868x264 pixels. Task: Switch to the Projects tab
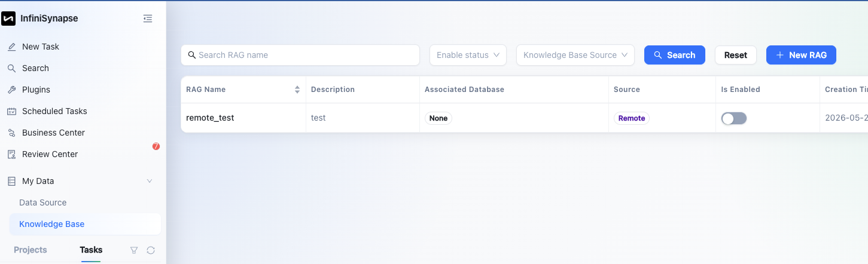pyautogui.click(x=31, y=250)
